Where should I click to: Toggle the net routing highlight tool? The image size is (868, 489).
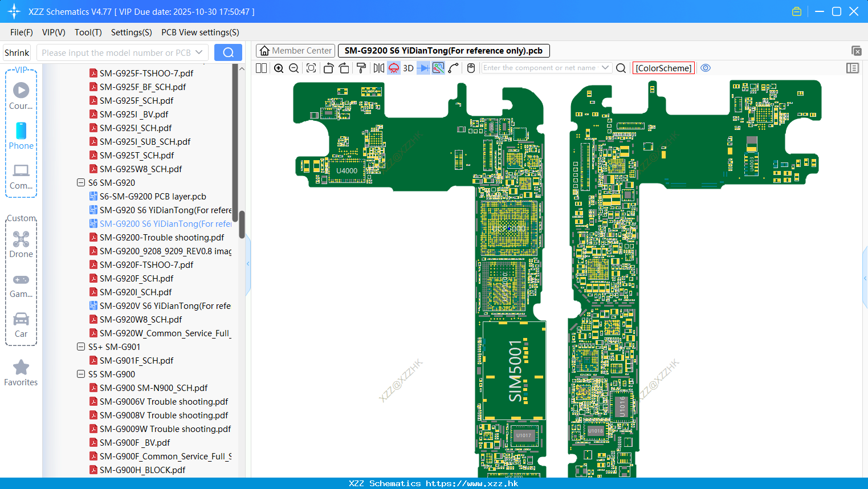pos(438,68)
